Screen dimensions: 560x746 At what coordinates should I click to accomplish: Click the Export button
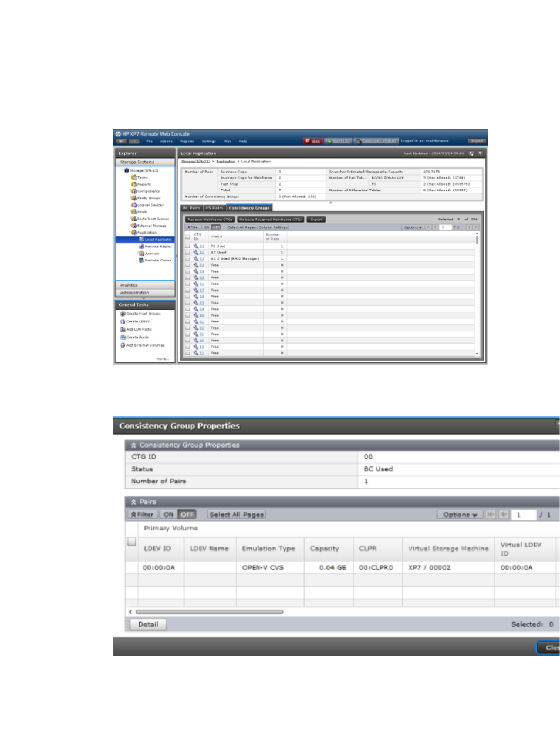316,219
